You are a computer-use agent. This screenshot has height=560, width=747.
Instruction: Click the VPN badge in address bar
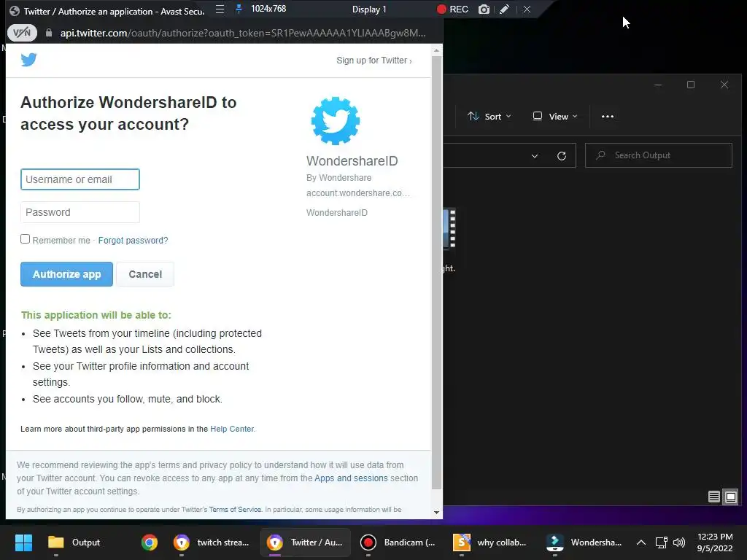[x=22, y=33]
